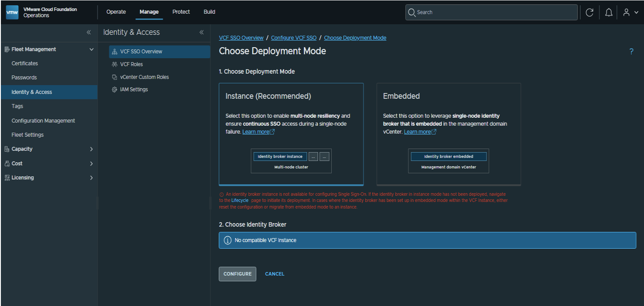Click into the Search field

click(x=491, y=12)
